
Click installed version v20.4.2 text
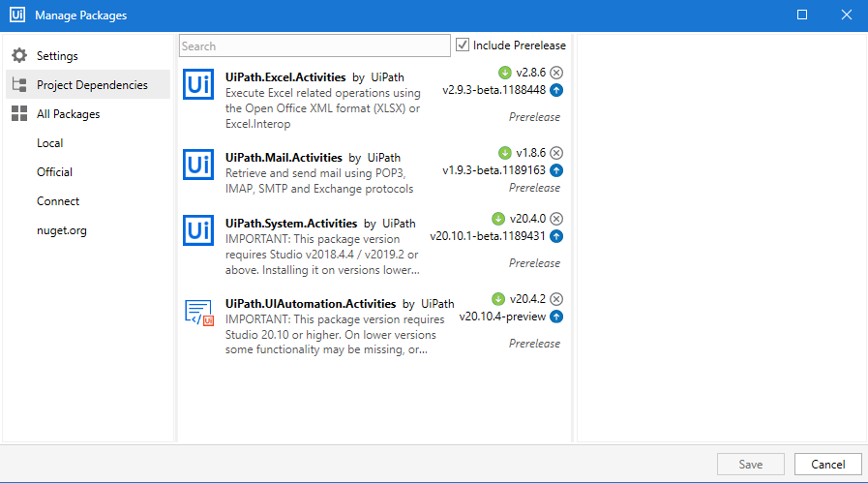coord(527,298)
